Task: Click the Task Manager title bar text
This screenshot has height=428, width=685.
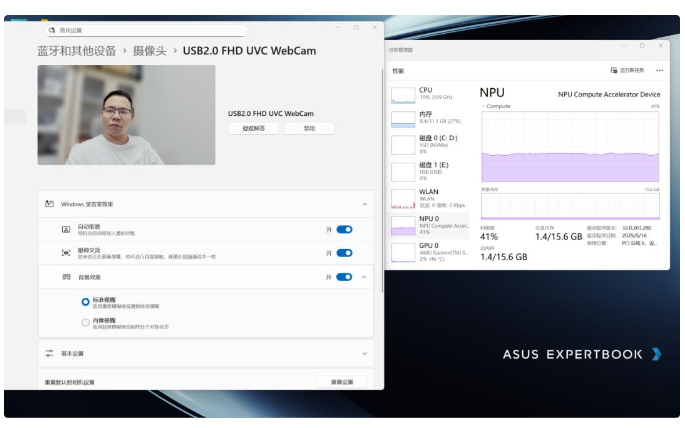Action: pyautogui.click(x=401, y=50)
